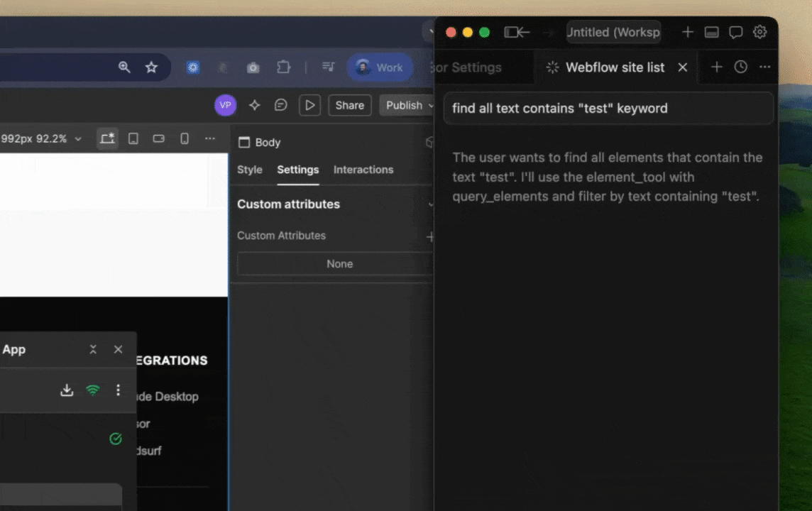
Task: Open the Claude Desktop integration entry
Action: coord(167,397)
